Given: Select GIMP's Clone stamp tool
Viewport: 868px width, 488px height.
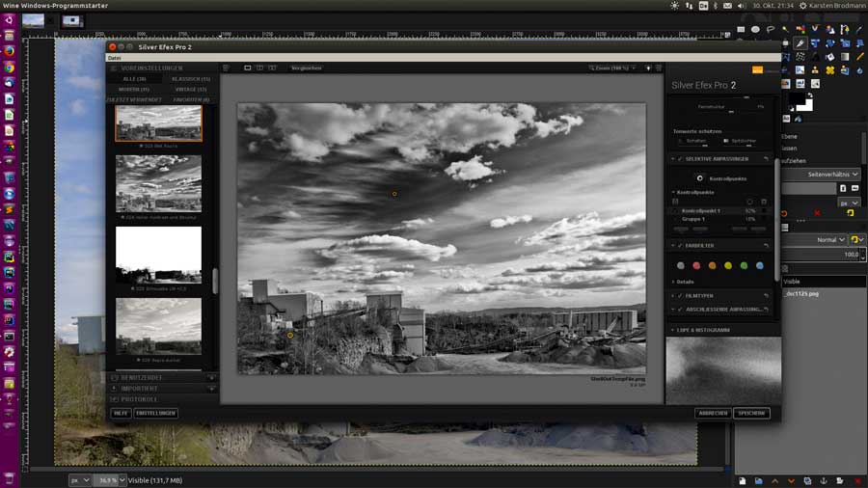Looking at the screenshot, I should (x=815, y=70).
